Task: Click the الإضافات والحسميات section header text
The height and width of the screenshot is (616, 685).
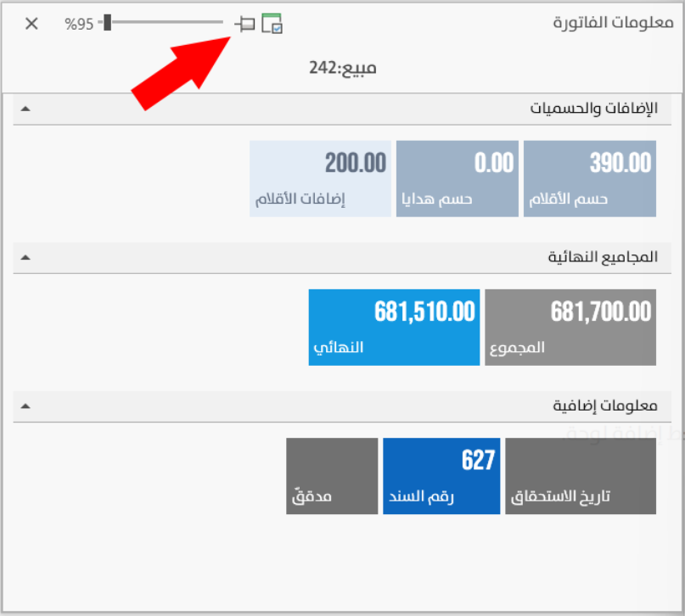Action: tap(594, 109)
